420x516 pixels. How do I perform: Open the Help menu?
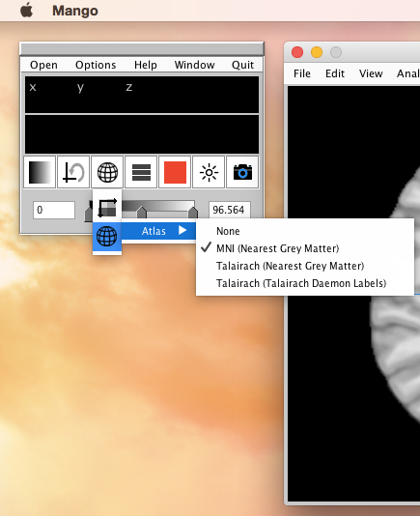(x=146, y=65)
